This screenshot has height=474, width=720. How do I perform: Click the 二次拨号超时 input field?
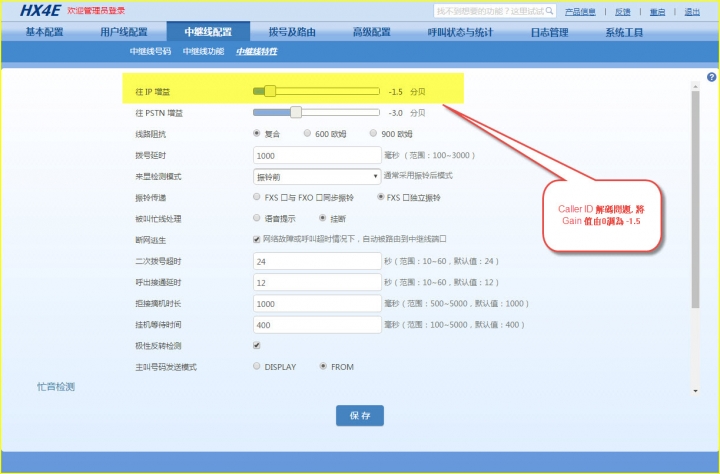click(317, 261)
